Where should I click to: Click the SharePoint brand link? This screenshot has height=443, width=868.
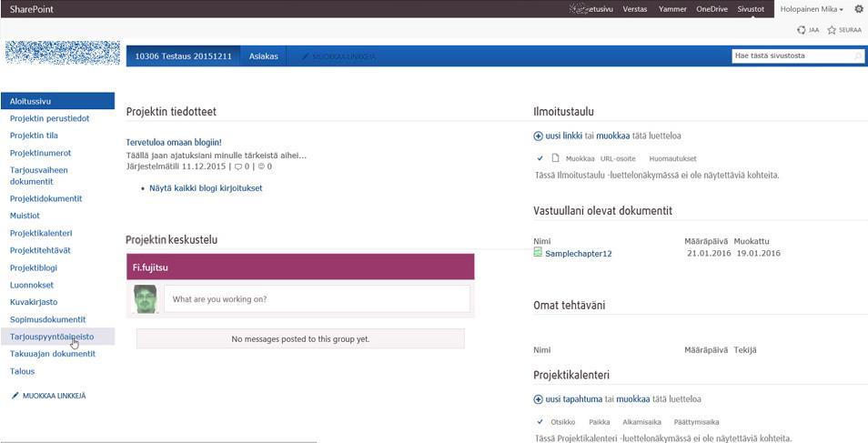[32, 9]
